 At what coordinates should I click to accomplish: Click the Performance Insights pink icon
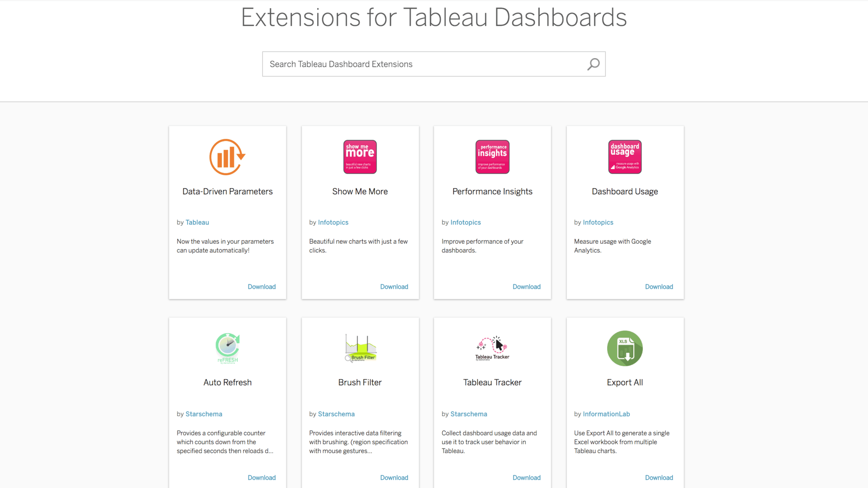(x=492, y=157)
